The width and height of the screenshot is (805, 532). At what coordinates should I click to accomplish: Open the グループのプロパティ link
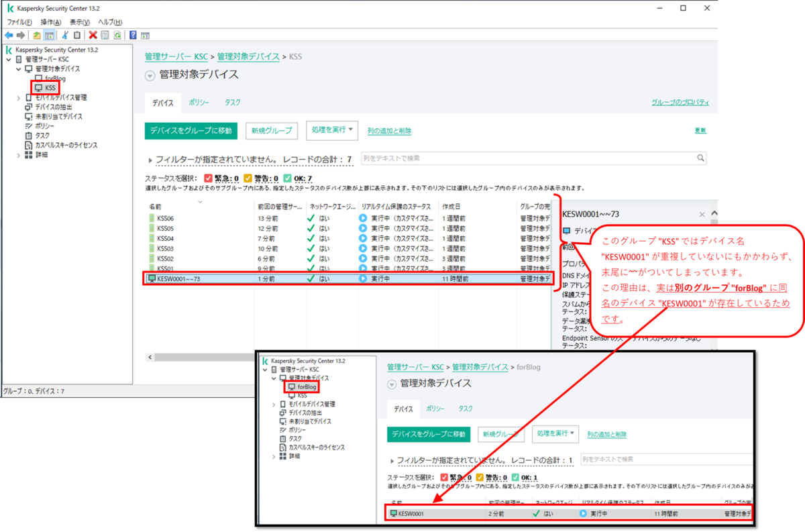680,103
